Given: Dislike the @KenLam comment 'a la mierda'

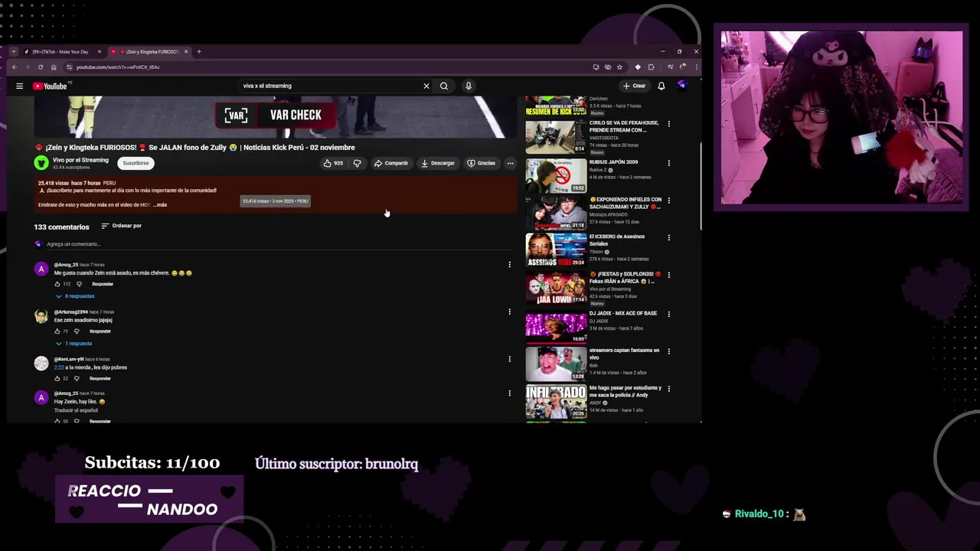Looking at the screenshot, I should pos(77,379).
